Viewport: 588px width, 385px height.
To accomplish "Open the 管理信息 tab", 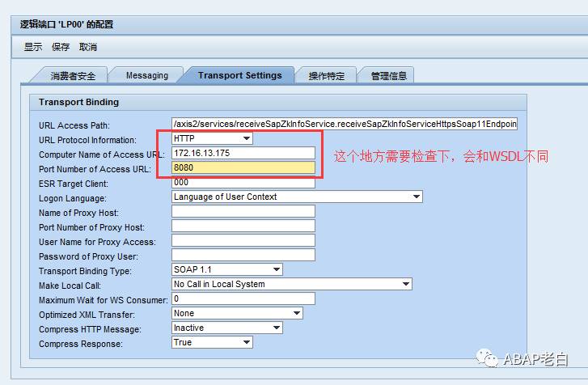I will click(x=389, y=76).
